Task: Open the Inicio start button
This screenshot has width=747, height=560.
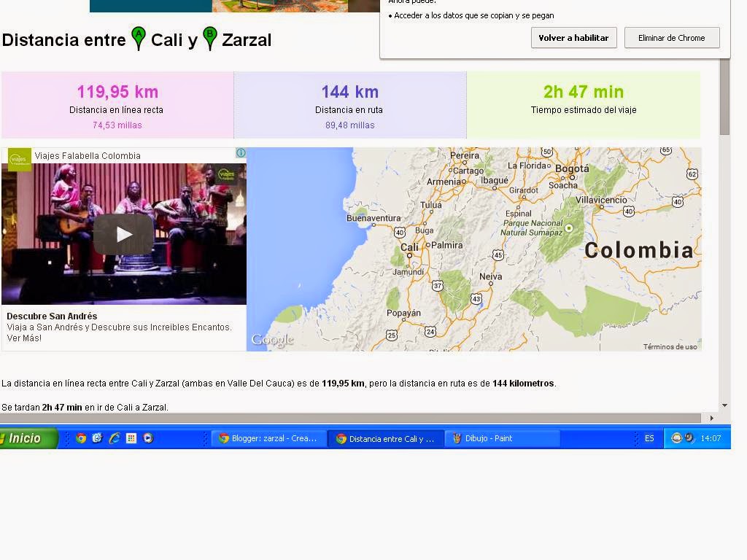Action: coord(28,438)
